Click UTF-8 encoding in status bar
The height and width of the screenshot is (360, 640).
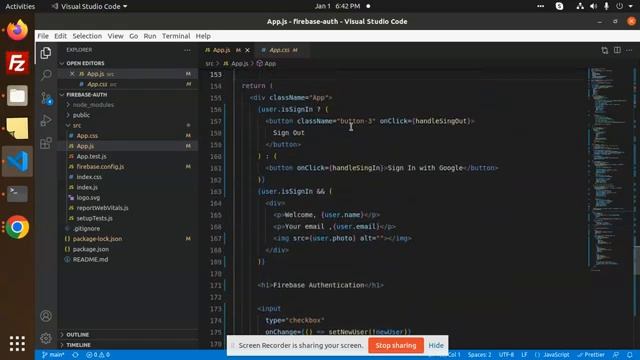tap(506, 355)
